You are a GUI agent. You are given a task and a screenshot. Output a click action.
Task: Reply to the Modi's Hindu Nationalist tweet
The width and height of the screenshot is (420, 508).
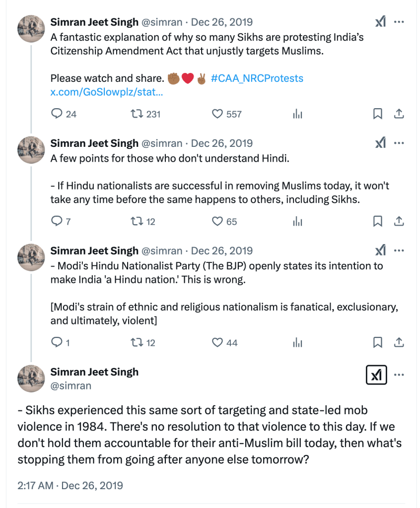click(57, 342)
